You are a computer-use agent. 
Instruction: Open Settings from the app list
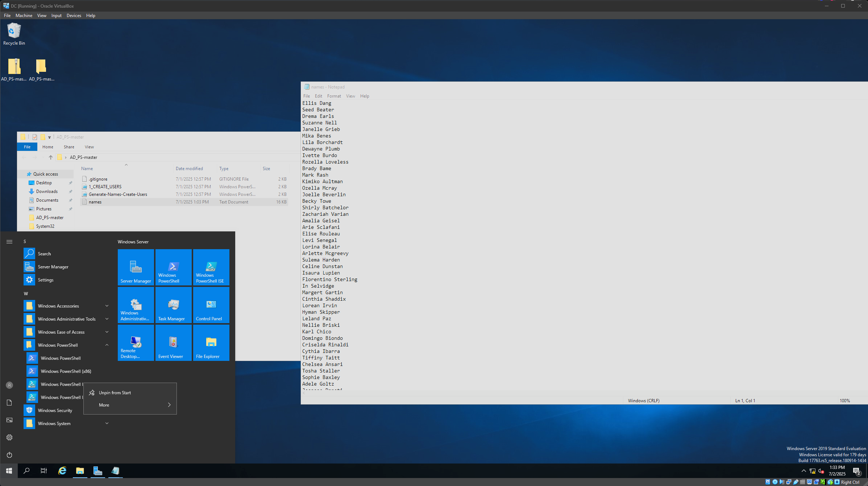(x=67, y=280)
